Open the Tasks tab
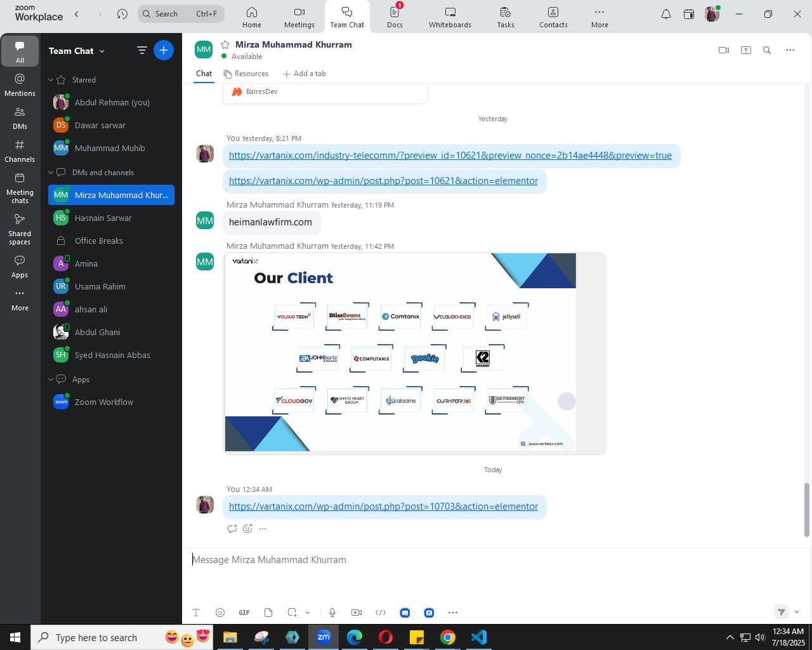The height and width of the screenshot is (650, 812). [506, 17]
